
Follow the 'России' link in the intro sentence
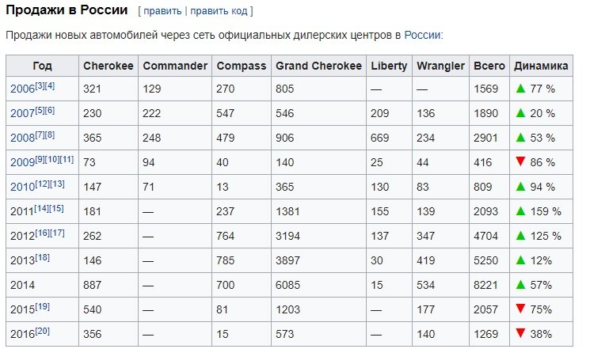click(422, 35)
